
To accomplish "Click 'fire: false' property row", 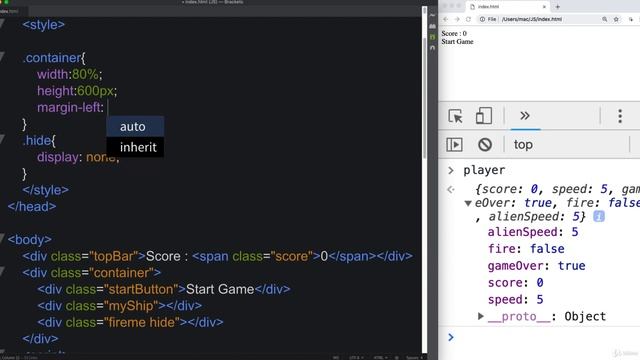I will (526, 249).
